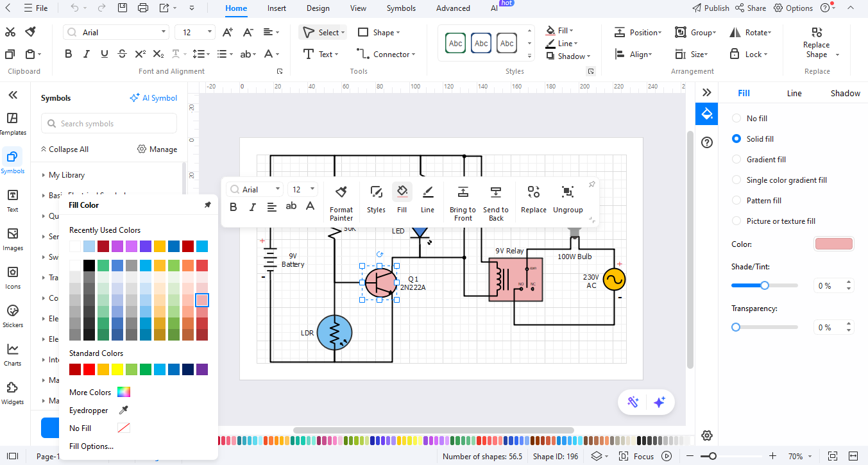Select the pink relay shape on canvas
868x465 pixels.
point(516,280)
